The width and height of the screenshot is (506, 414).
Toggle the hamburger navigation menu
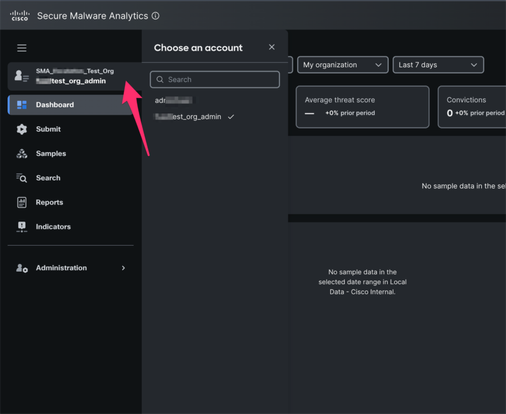[x=22, y=48]
